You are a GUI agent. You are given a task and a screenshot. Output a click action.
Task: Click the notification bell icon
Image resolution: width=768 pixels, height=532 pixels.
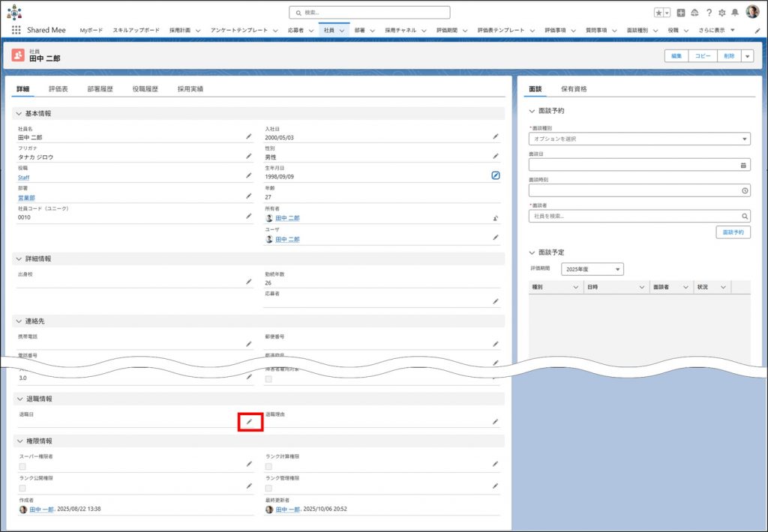coord(734,13)
